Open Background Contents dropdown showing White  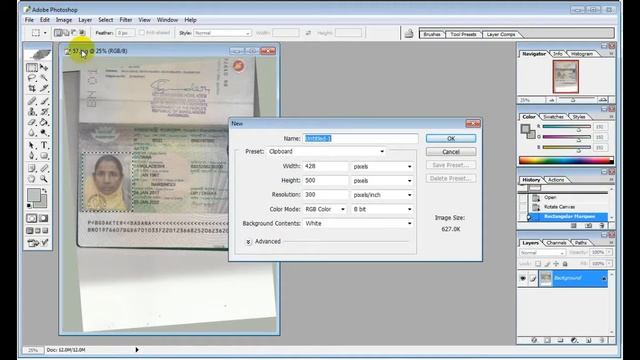coord(358,223)
